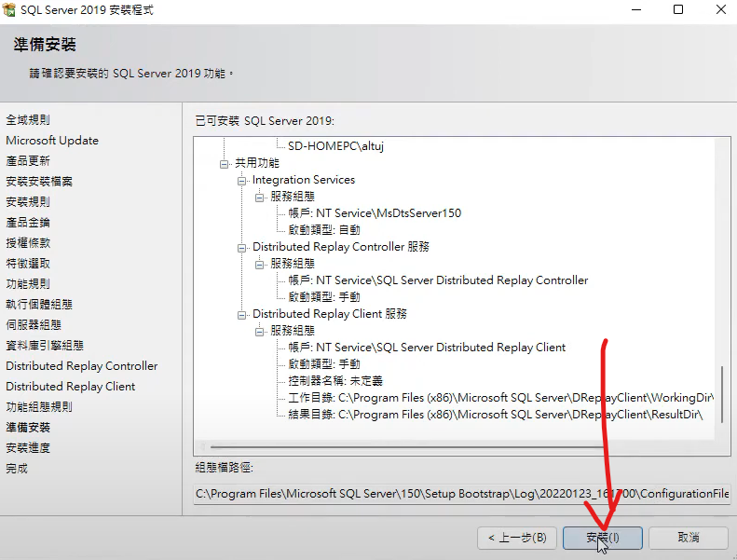737x560 pixels.
Task: Select account row for SQL Server Distributed Replay Client
Action: coord(427,348)
